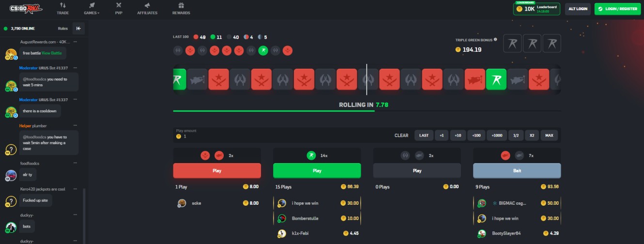Screen dimensions: 644x244
Task: Open the Games dropdown menu
Action: [92, 9]
